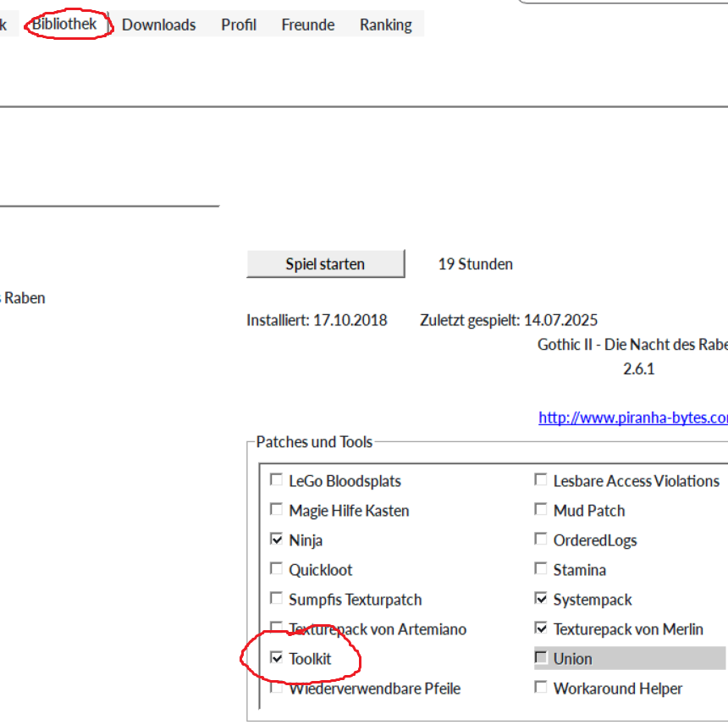
Task: Enable the Quickloot checkbox
Action: point(276,569)
